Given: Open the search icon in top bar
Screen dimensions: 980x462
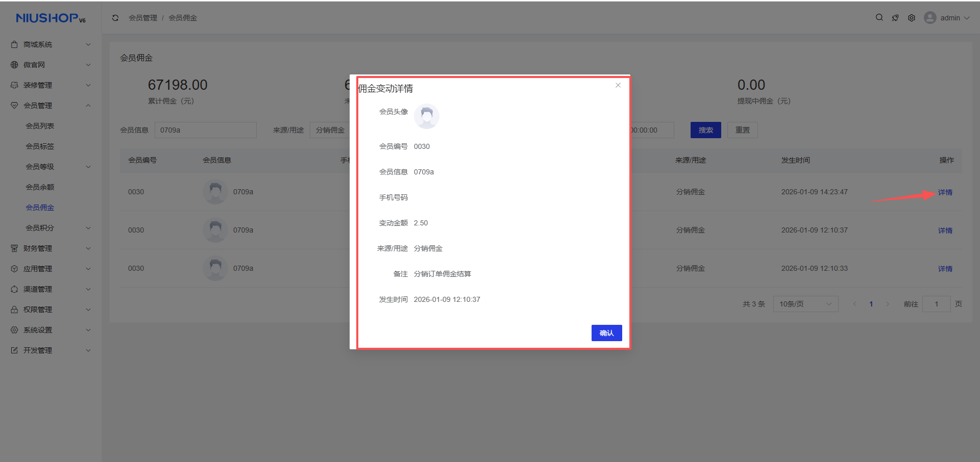Looking at the screenshot, I should pyautogui.click(x=879, y=17).
